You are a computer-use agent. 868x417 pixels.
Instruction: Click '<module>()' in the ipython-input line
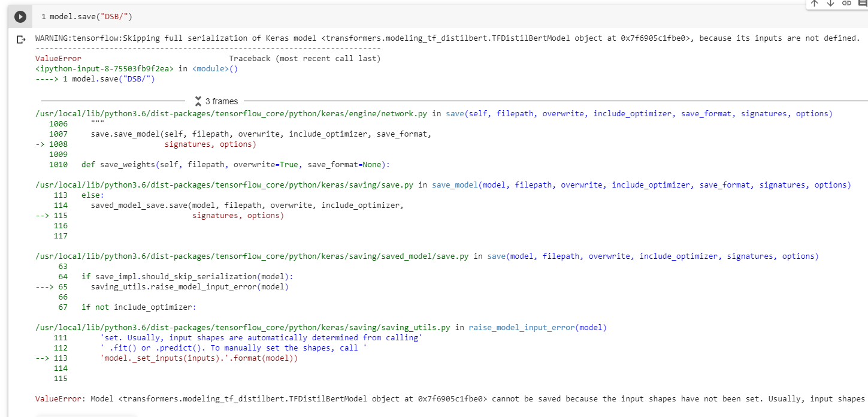(215, 69)
